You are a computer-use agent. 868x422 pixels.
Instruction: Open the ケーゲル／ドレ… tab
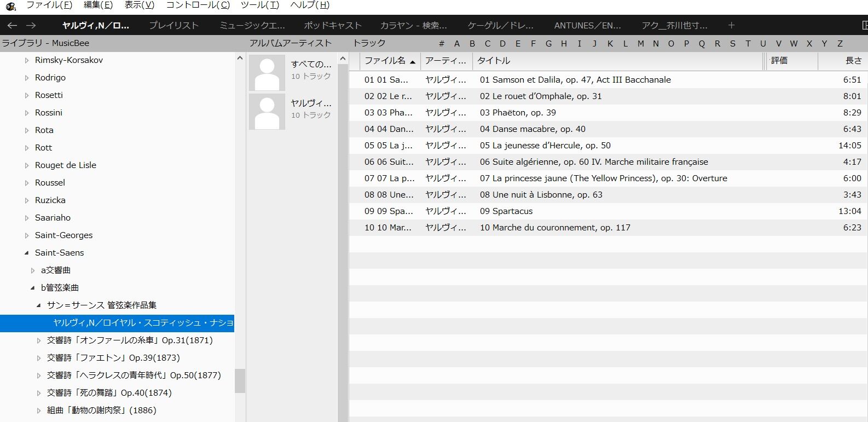coord(500,25)
